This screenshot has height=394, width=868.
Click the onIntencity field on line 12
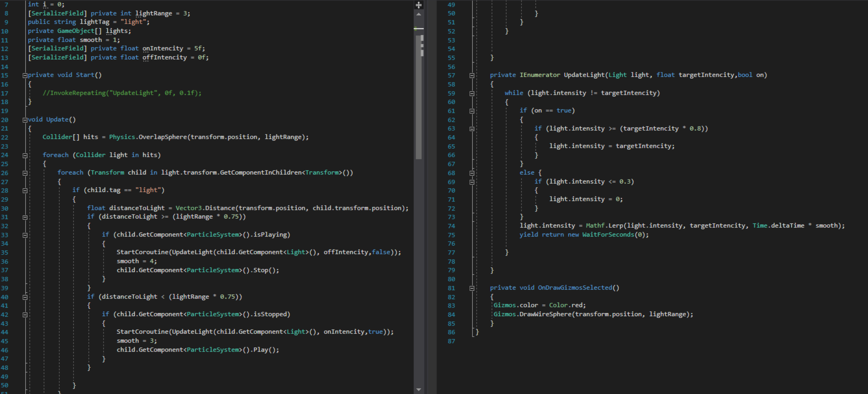pos(163,49)
